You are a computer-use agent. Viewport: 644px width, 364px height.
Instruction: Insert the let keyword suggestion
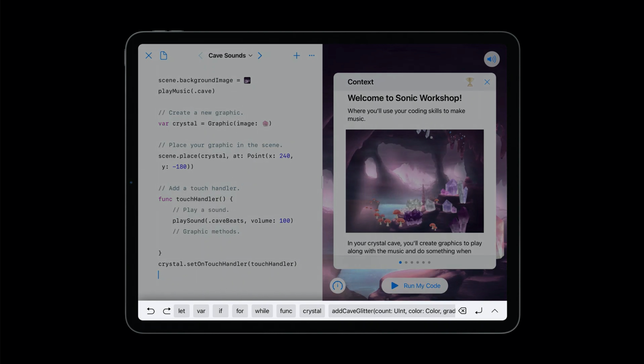182,311
